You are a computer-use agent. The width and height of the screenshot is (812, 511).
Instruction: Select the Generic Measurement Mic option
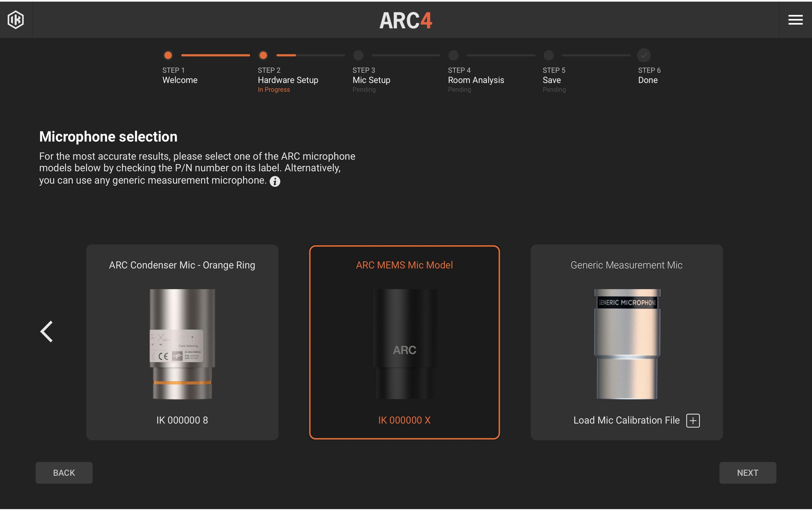[x=627, y=342]
